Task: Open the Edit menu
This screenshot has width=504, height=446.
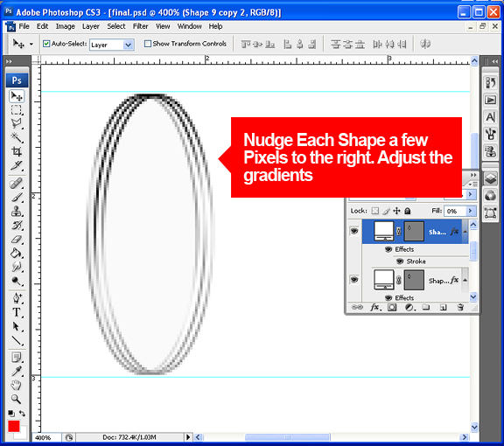Action: 42,26
